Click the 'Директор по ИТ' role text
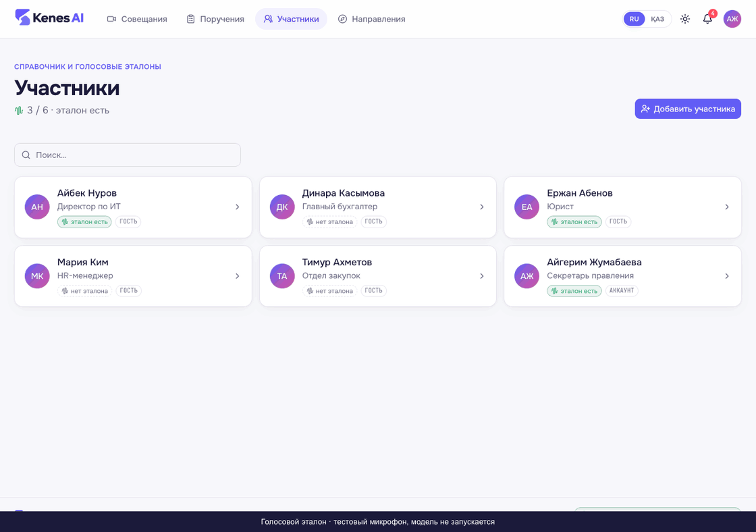Viewport: 756px width, 532px height. (x=88, y=207)
